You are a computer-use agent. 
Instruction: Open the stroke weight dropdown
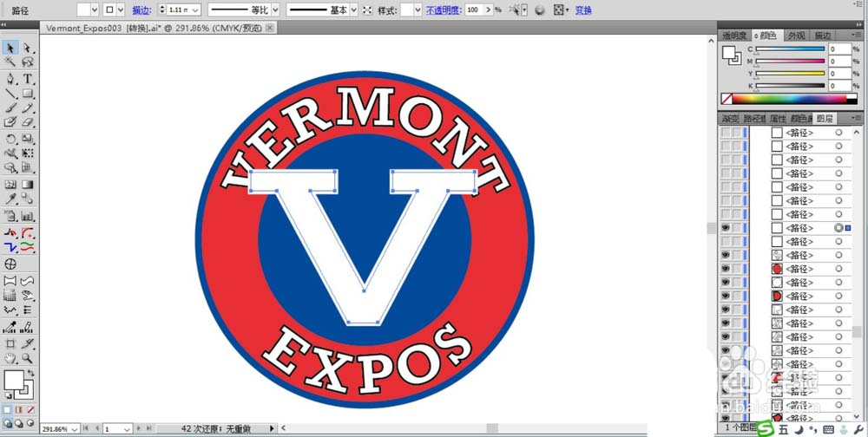(x=197, y=10)
